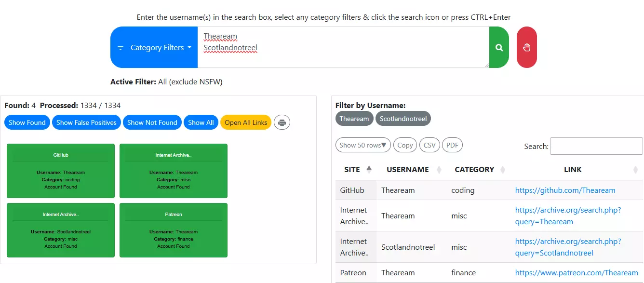Switch to Show Not Found view
The height and width of the screenshot is (283, 644).
pos(152,122)
